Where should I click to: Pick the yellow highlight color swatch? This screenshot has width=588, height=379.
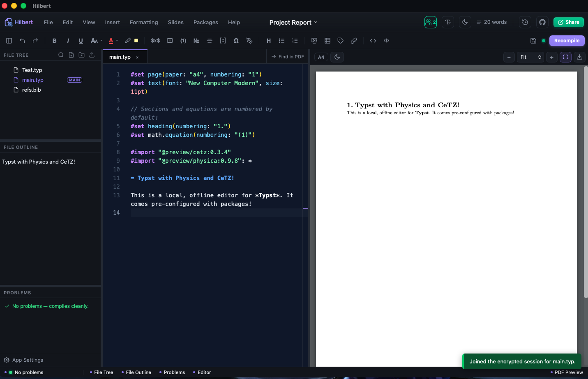point(136,41)
